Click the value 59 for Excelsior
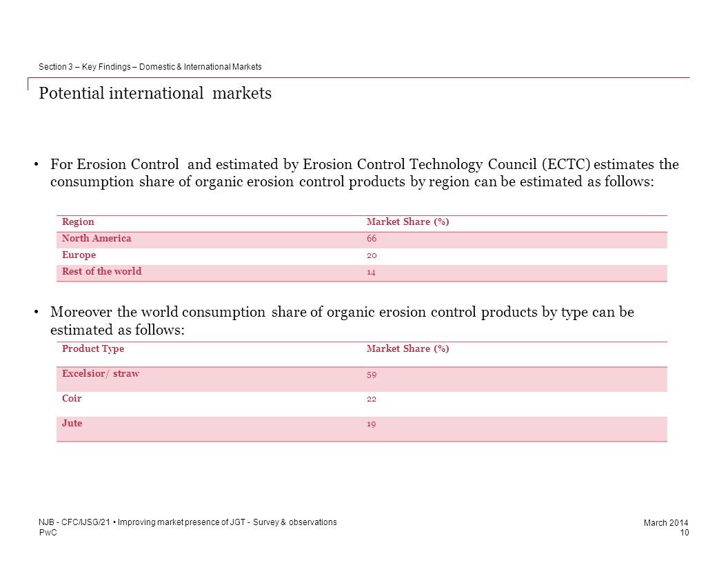The image size is (728, 563). point(372,375)
